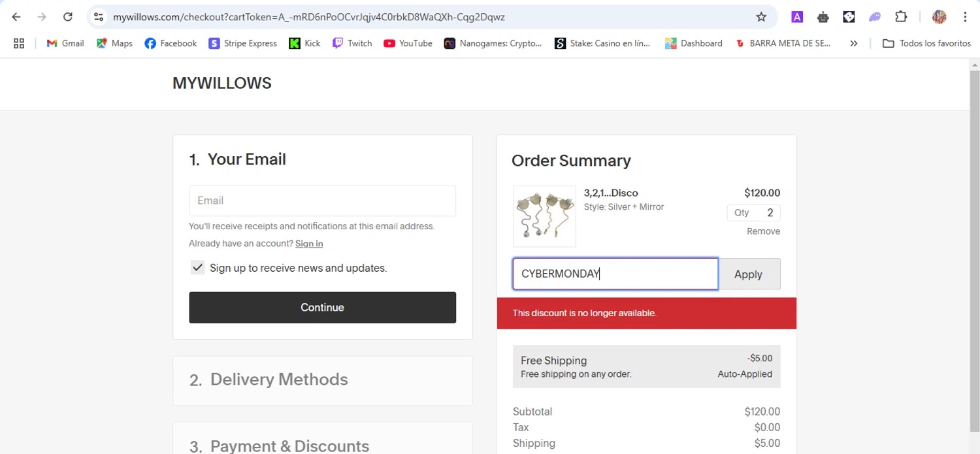Expand the hidden bookmarks overflow chevron

(x=853, y=43)
